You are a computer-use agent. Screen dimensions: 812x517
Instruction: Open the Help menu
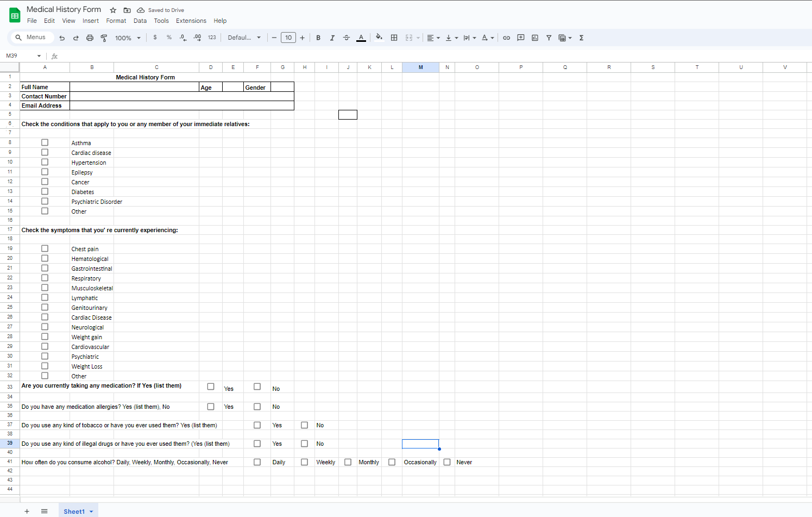pos(220,21)
